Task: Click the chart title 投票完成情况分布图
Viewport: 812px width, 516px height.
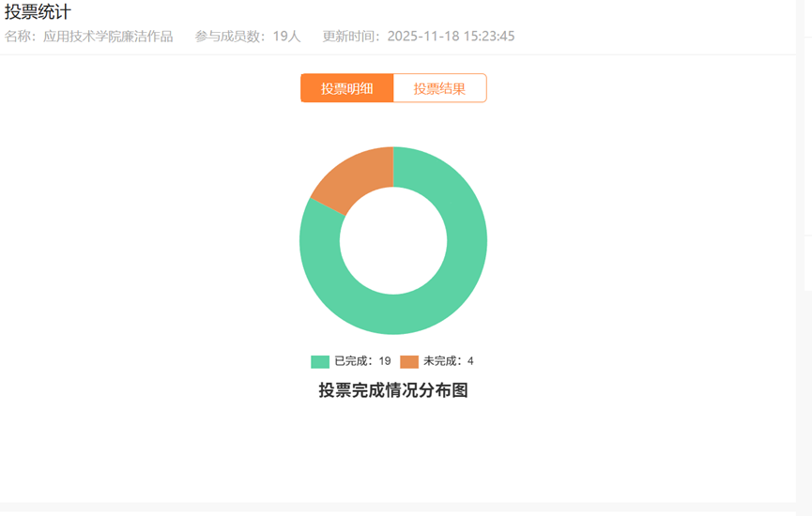Action: coord(393,390)
